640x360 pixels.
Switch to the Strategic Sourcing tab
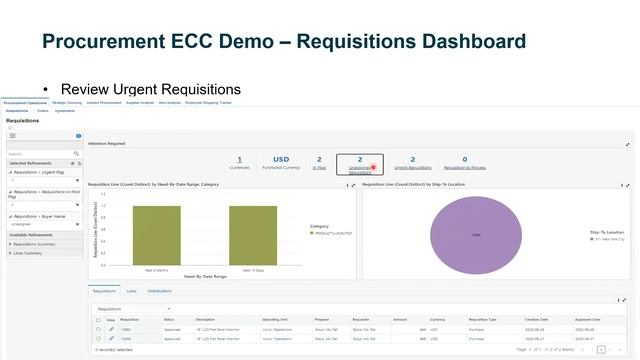point(67,103)
